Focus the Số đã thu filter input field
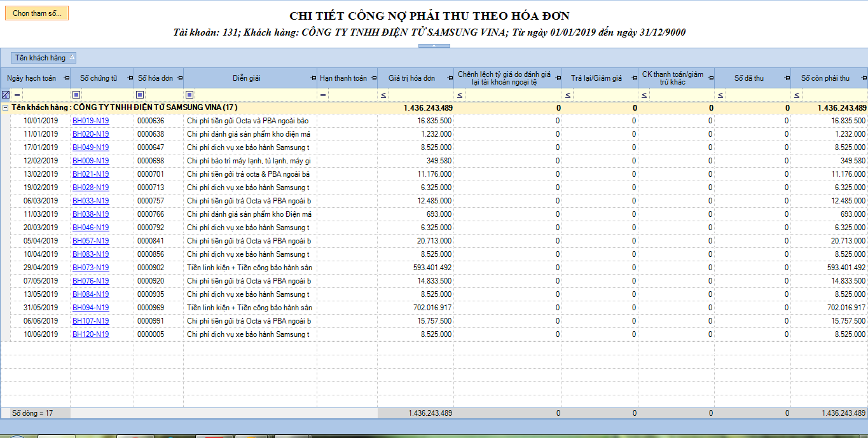The width and height of the screenshot is (868, 438). (757, 95)
